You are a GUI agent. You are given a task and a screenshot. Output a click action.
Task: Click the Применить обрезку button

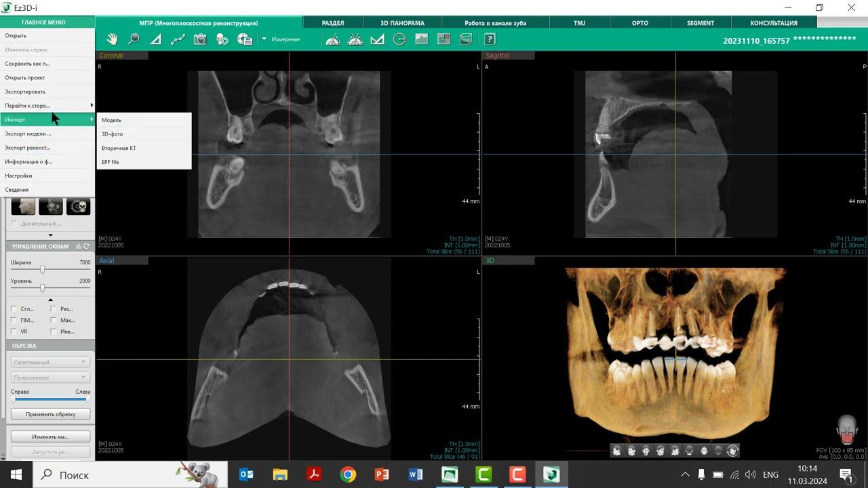tap(50, 414)
